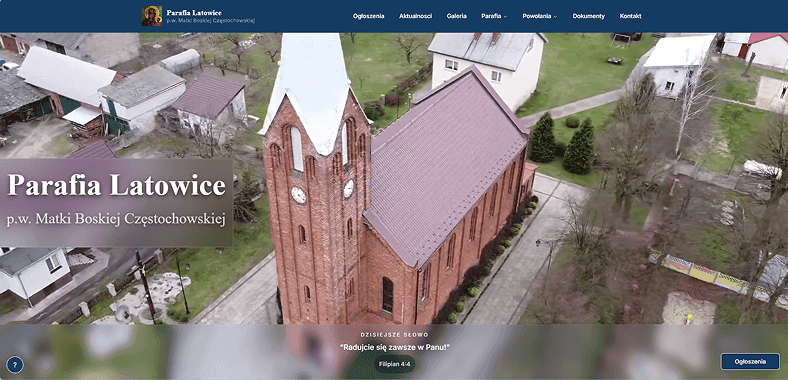Open the Galeria page
The width and height of the screenshot is (788, 380).
[456, 16]
